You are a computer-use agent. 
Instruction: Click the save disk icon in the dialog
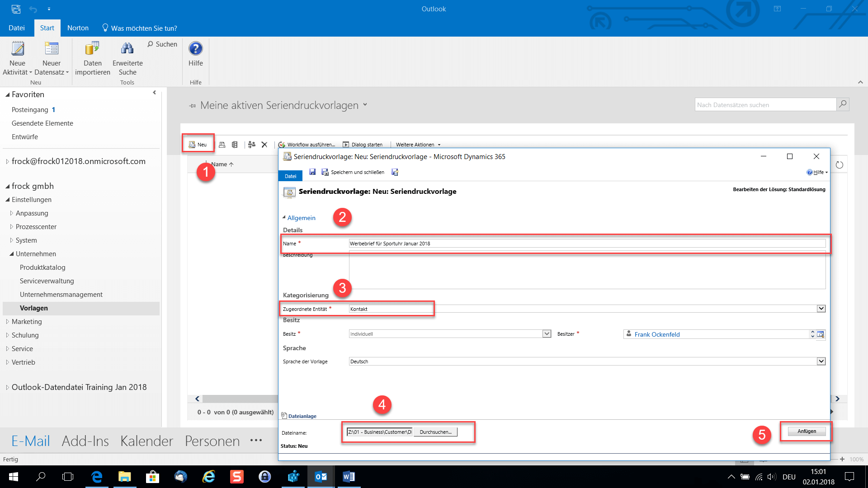coord(312,172)
